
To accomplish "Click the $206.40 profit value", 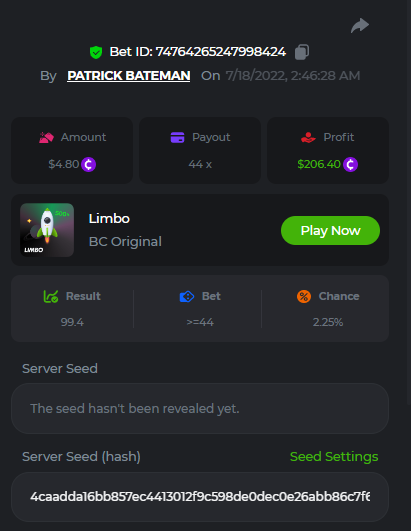I will [319, 164].
